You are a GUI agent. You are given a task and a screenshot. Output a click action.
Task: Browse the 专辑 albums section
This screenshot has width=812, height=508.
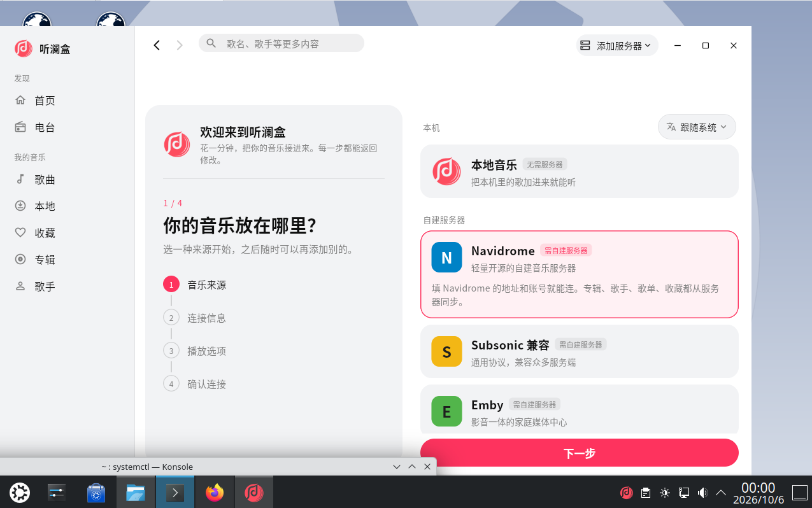tap(68, 260)
